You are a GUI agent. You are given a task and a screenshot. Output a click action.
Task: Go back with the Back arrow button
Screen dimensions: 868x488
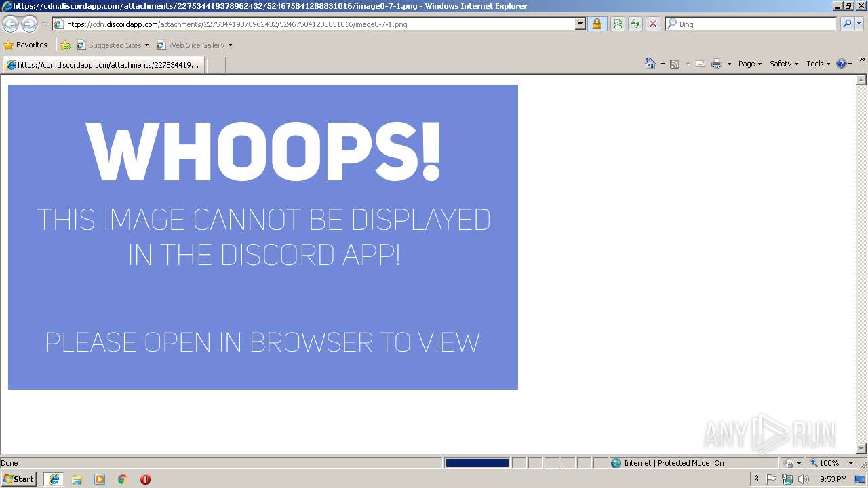coord(10,24)
